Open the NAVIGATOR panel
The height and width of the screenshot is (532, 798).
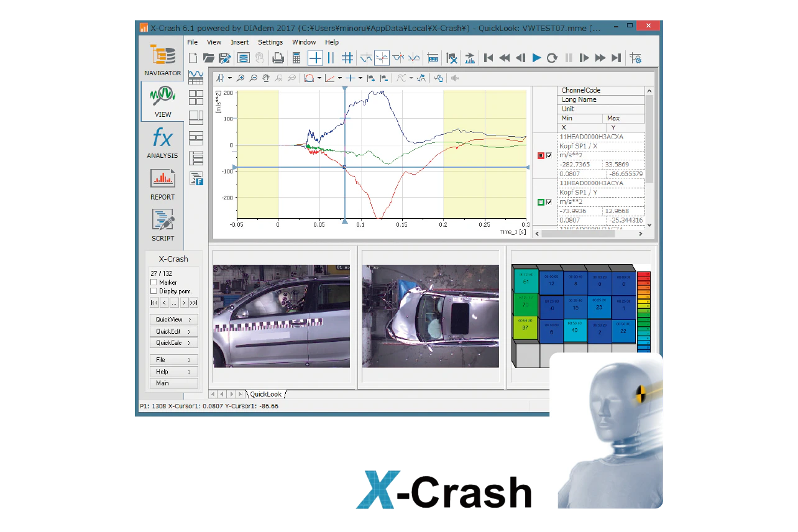[x=162, y=60]
